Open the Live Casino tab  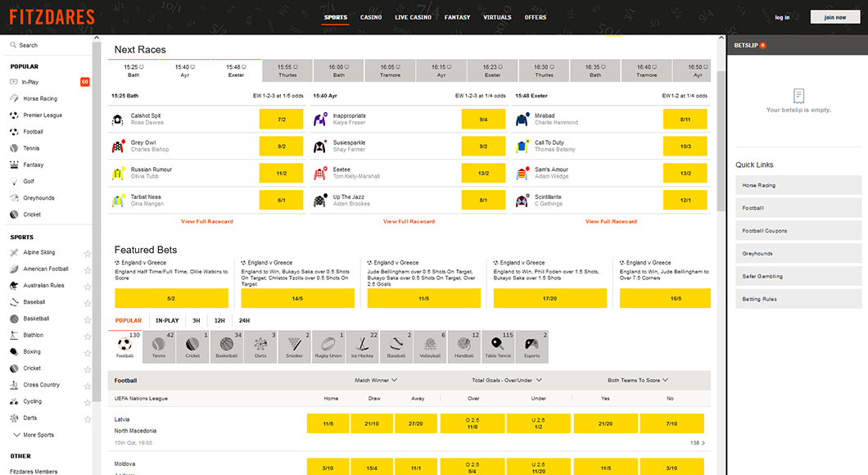[x=413, y=17]
